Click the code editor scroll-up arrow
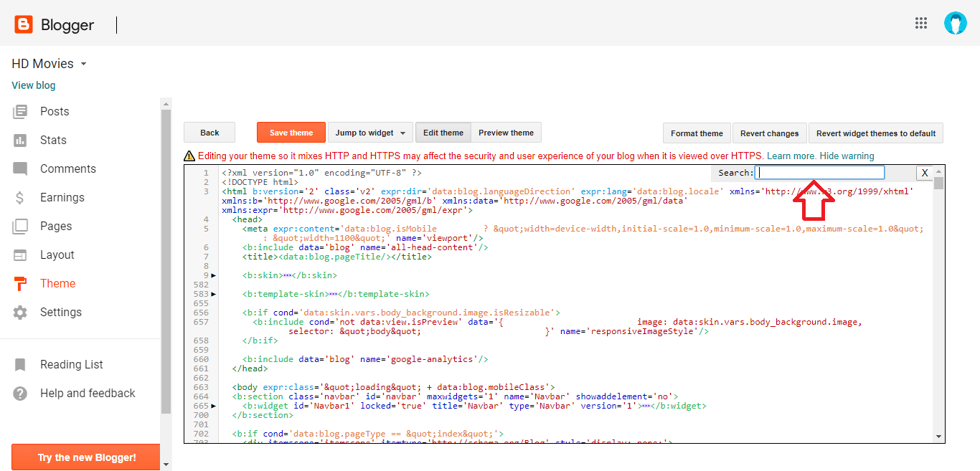980x471 pixels. click(939, 171)
